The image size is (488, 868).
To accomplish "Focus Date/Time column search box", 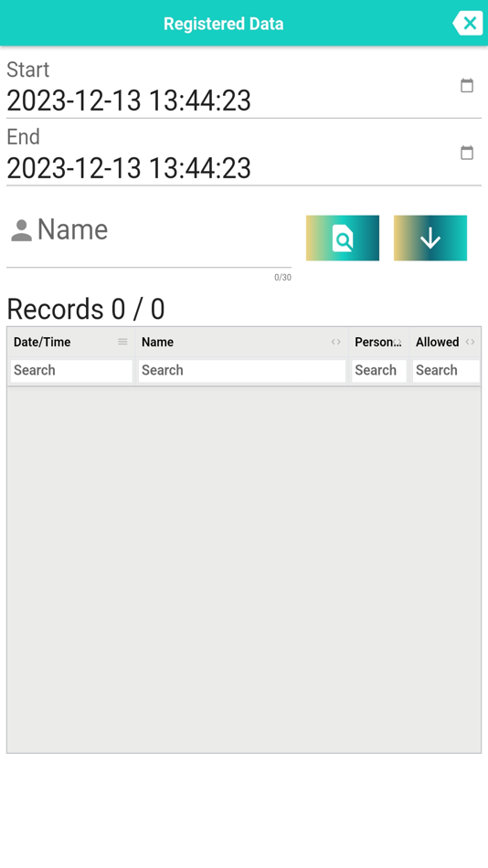I will coord(71,370).
